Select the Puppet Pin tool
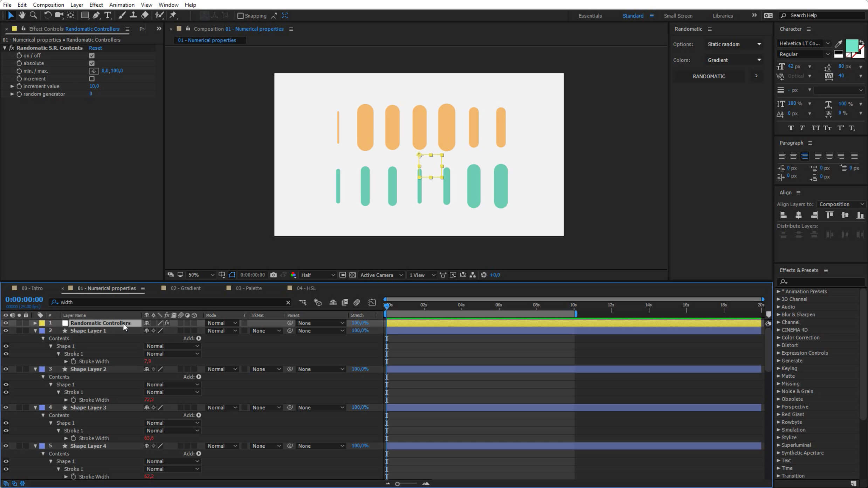868x488 pixels. [x=173, y=15]
